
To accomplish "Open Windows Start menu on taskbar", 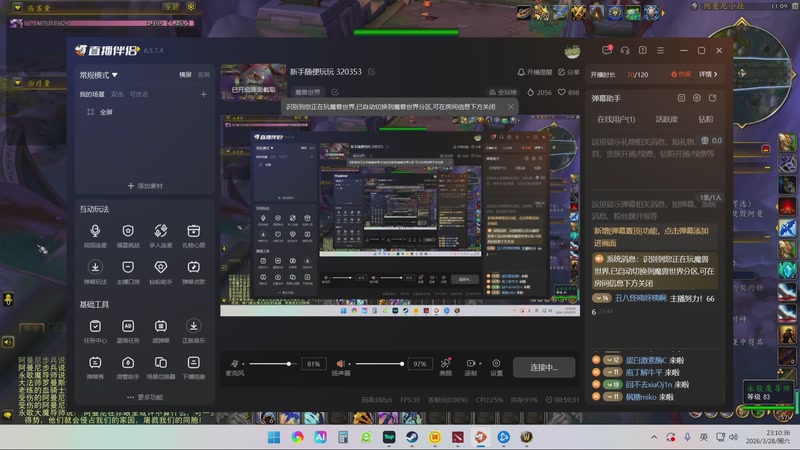I will pyautogui.click(x=274, y=437).
